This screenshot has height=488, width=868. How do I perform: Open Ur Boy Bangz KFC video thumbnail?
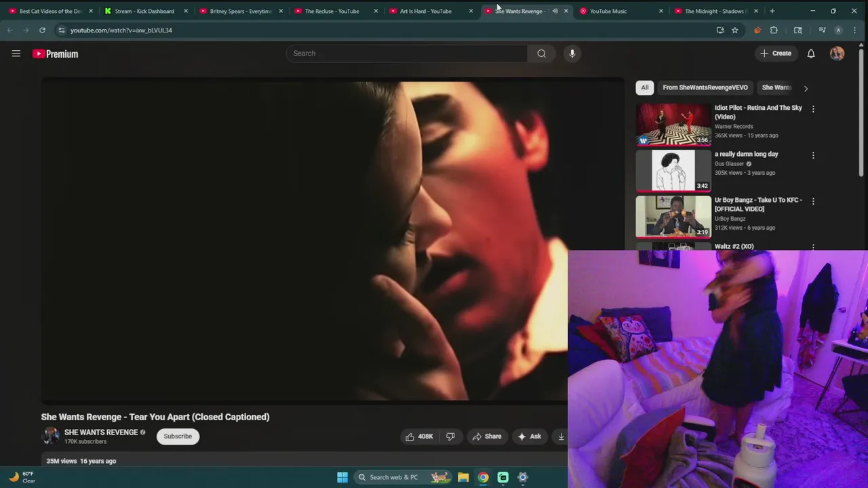(x=673, y=217)
